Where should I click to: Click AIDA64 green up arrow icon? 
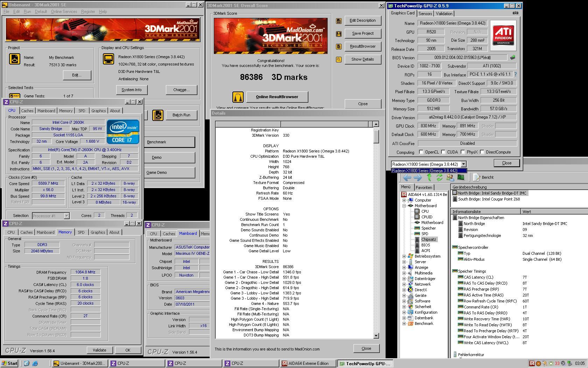click(x=429, y=177)
